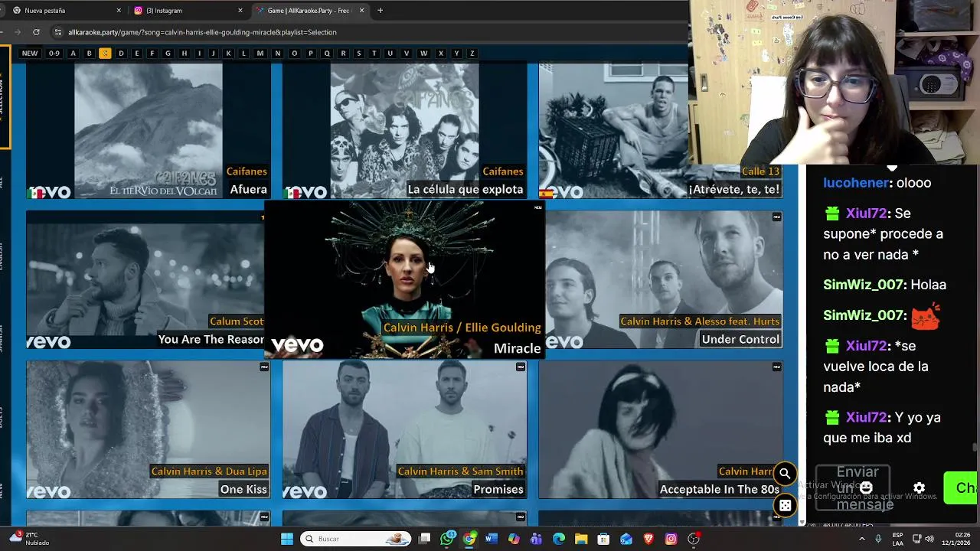Click the address bar URL field
This screenshot has width=980, height=551.
(x=367, y=32)
